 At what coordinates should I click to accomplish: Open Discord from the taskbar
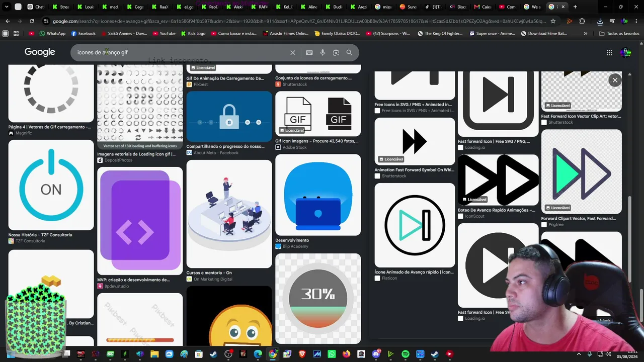(376, 354)
